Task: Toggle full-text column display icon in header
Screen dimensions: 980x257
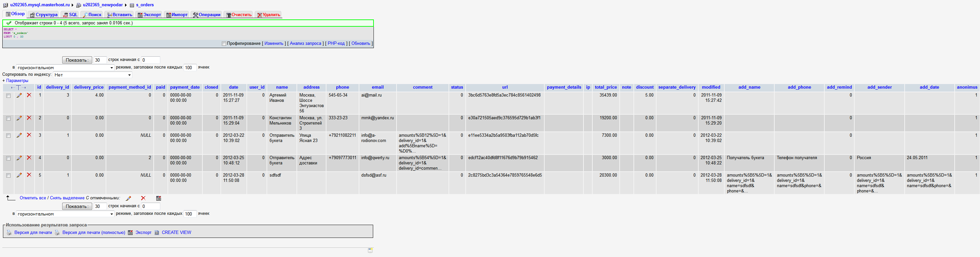Action: click(18, 88)
